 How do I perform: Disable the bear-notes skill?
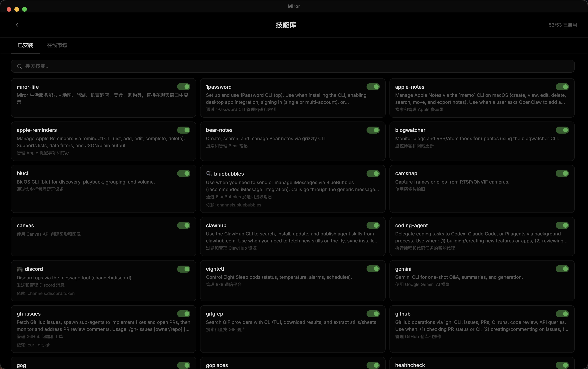point(373,130)
